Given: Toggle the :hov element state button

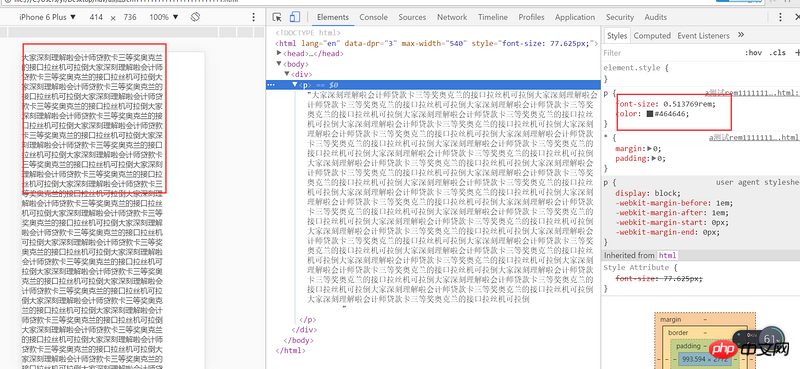Looking at the screenshot, I should pyautogui.click(x=754, y=53).
